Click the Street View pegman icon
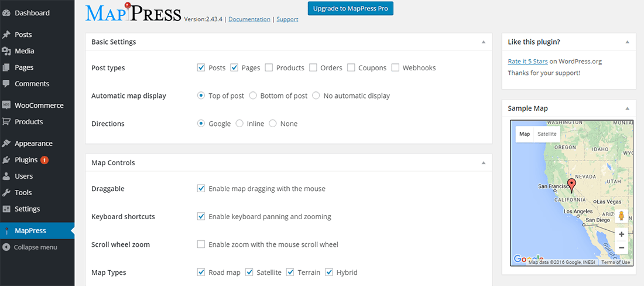 [621, 216]
